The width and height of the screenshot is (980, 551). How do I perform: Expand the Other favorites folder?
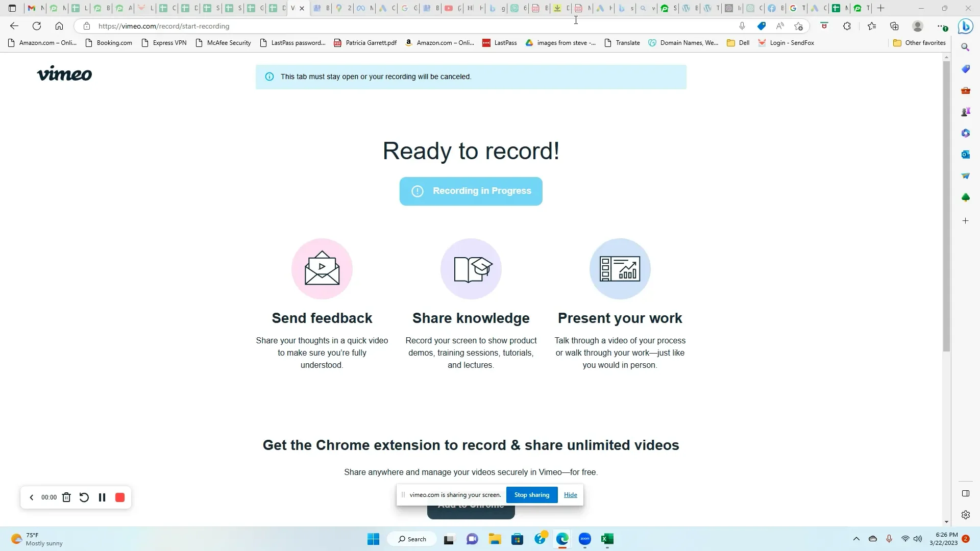click(x=920, y=43)
